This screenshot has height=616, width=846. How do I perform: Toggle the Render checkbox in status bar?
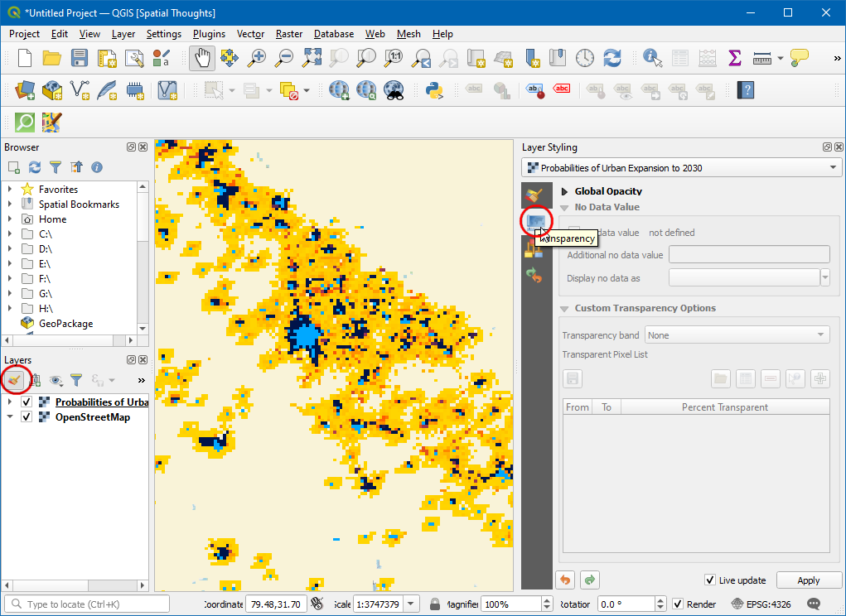click(678, 604)
